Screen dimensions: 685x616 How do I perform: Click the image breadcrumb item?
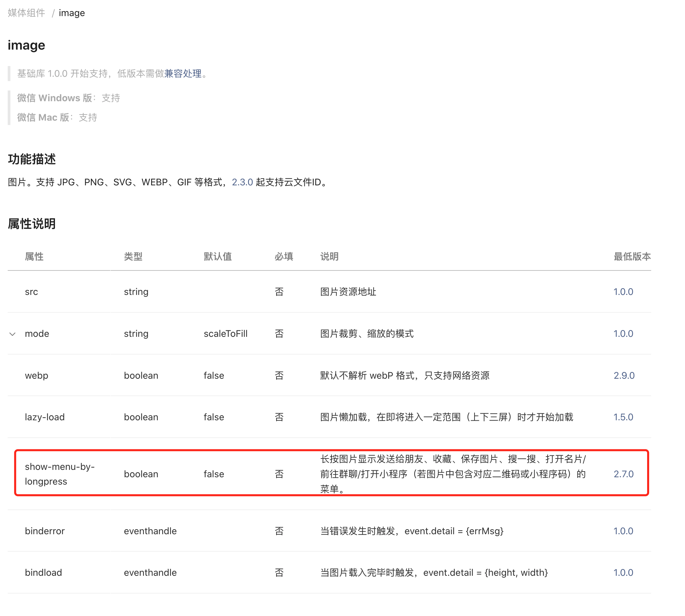coord(72,13)
